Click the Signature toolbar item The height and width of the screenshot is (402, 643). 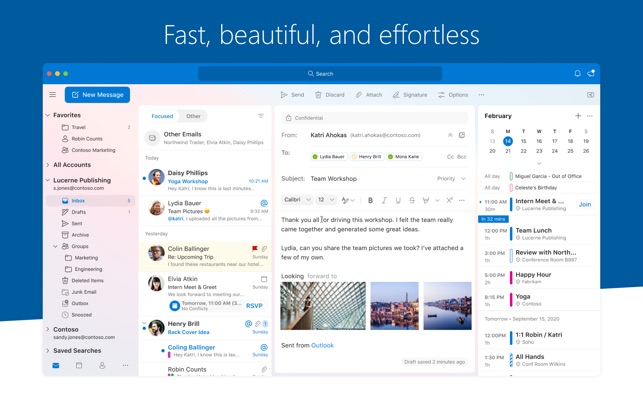coord(410,95)
